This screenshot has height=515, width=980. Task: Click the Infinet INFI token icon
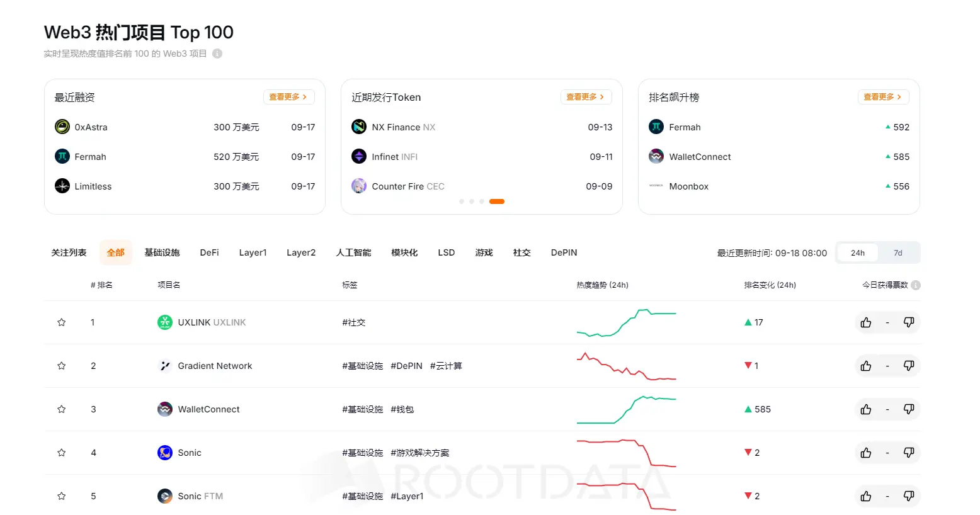point(358,156)
